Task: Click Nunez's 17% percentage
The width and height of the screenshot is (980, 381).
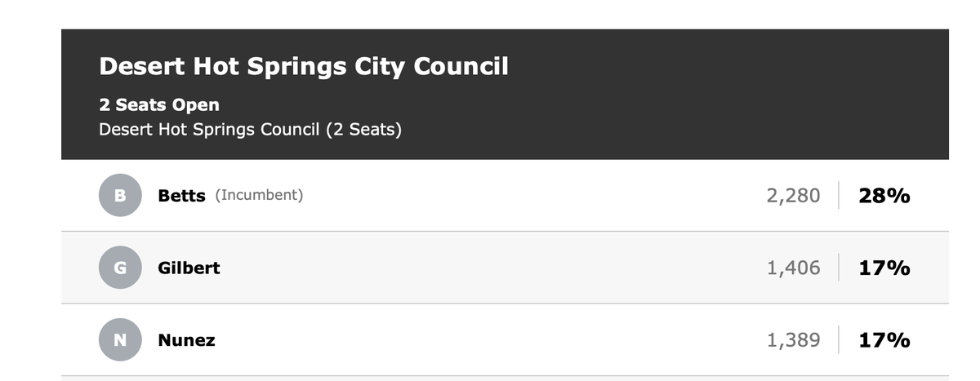Action: [884, 340]
